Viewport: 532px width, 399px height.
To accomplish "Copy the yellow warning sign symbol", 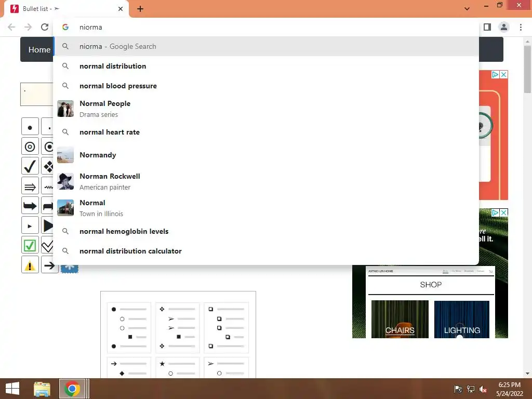I will pyautogui.click(x=30, y=264).
